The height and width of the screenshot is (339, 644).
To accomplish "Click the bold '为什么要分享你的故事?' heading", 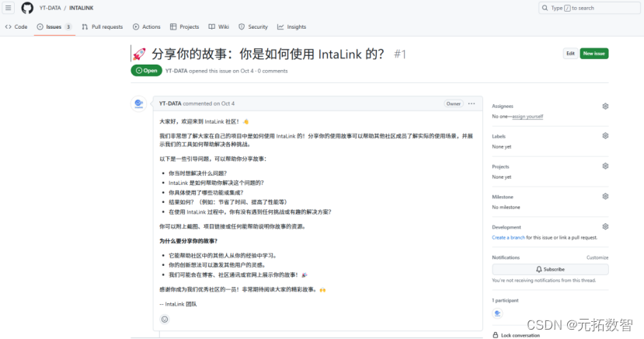I will [189, 241].
